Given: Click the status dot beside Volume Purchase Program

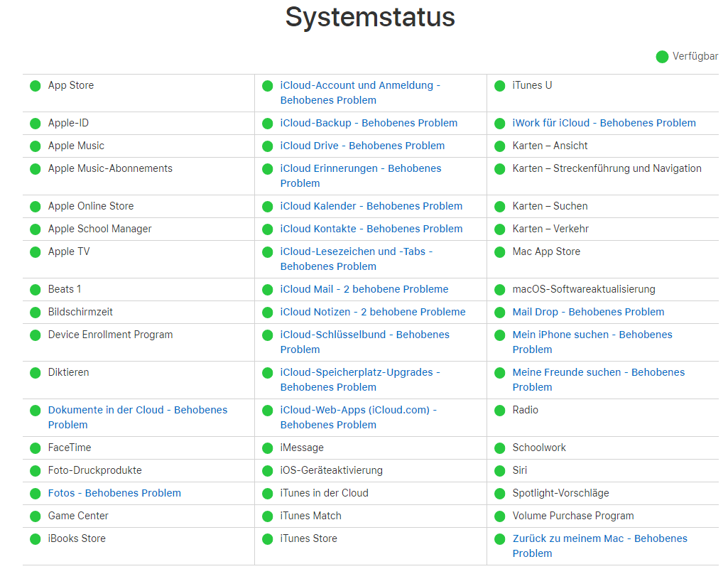Looking at the screenshot, I should [x=499, y=516].
